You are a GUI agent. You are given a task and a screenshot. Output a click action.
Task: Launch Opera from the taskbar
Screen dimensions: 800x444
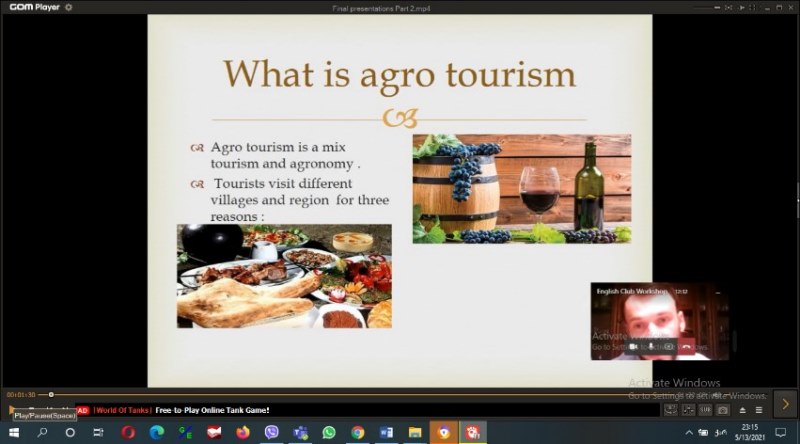128,433
